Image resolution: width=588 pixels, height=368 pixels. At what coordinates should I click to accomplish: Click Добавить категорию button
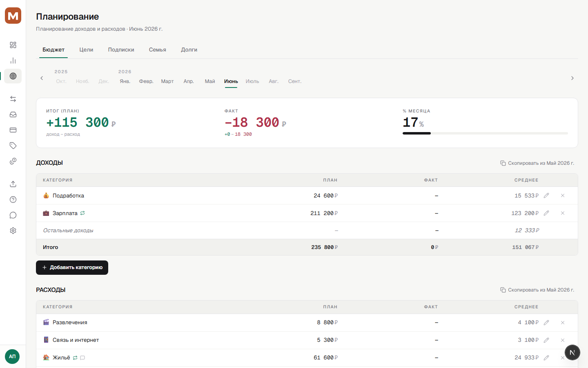tap(72, 267)
